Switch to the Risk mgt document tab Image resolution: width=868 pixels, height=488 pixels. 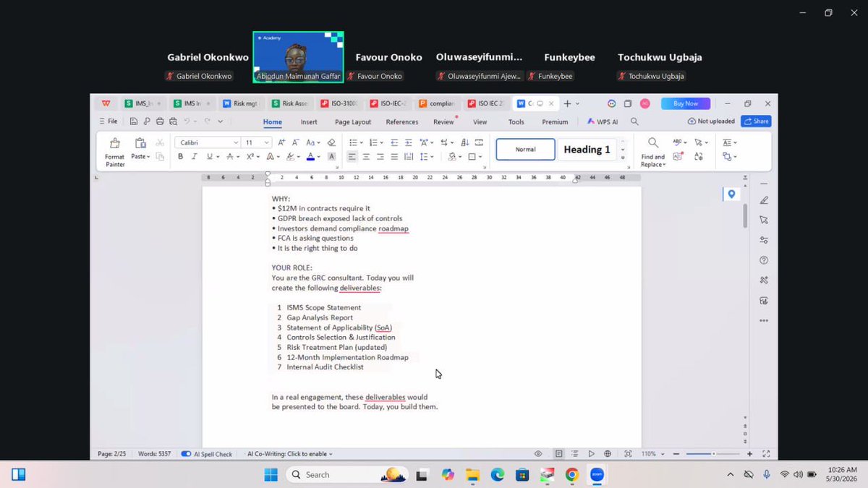point(240,103)
